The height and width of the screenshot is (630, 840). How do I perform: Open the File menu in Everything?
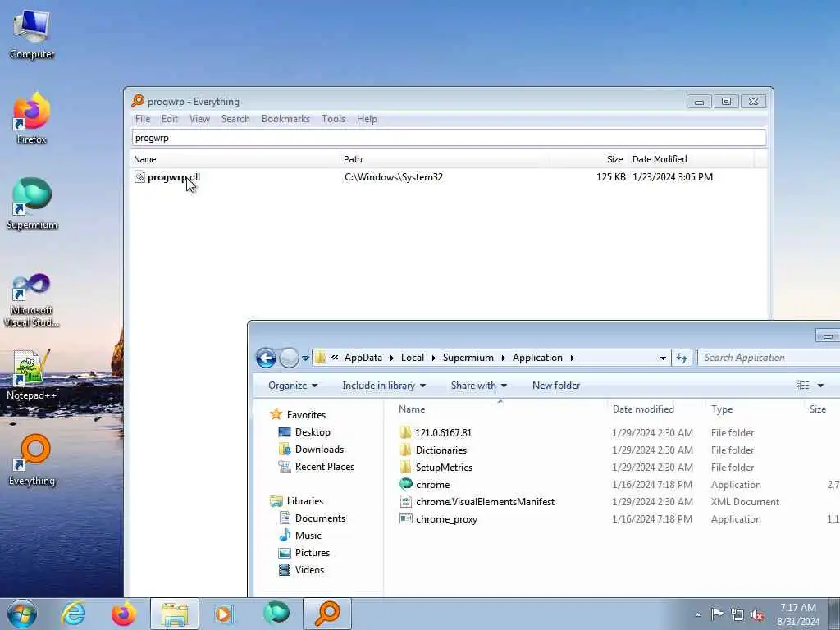(143, 119)
